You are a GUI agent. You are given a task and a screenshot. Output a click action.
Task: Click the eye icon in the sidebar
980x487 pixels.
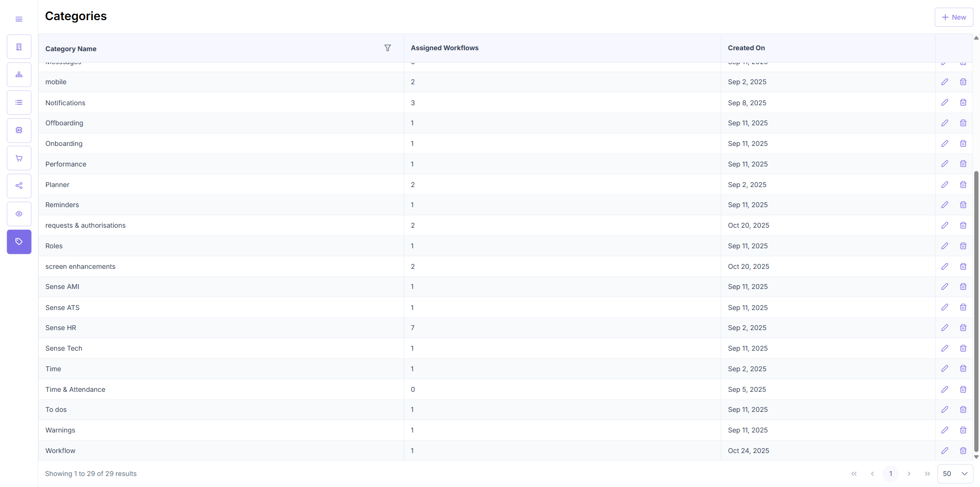tap(19, 214)
